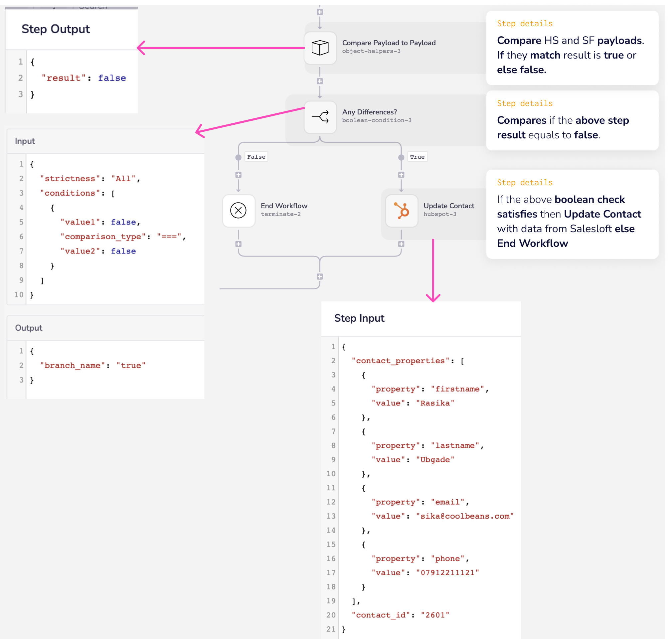
Task: Add step at top of False branch
Action: [238, 175]
